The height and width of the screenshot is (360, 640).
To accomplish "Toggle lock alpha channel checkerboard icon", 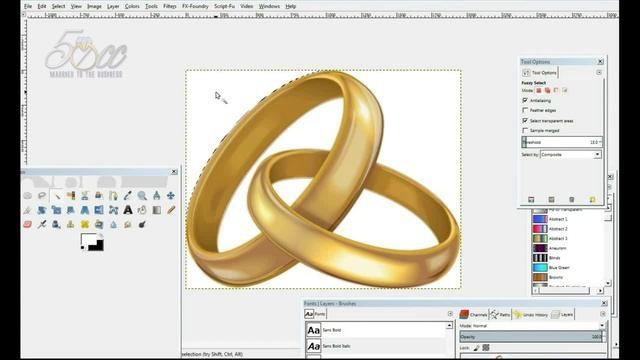I will click(x=486, y=348).
